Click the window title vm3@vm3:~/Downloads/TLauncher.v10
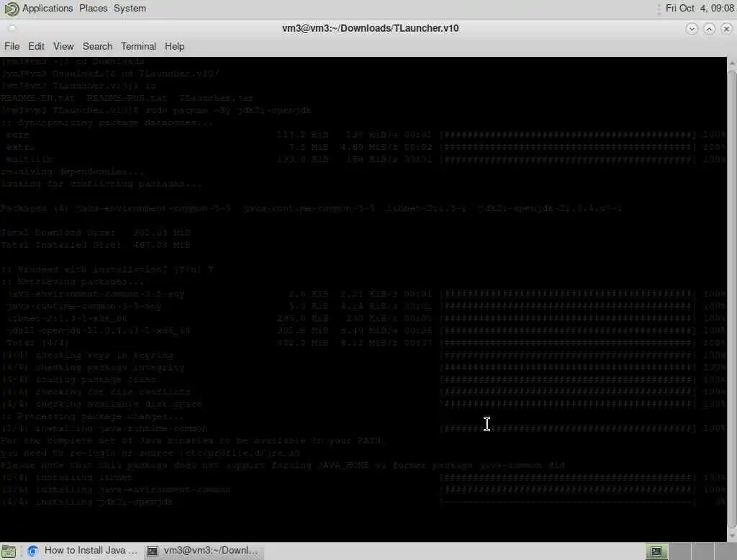Viewport: 737px width, 560px height. click(371, 28)
